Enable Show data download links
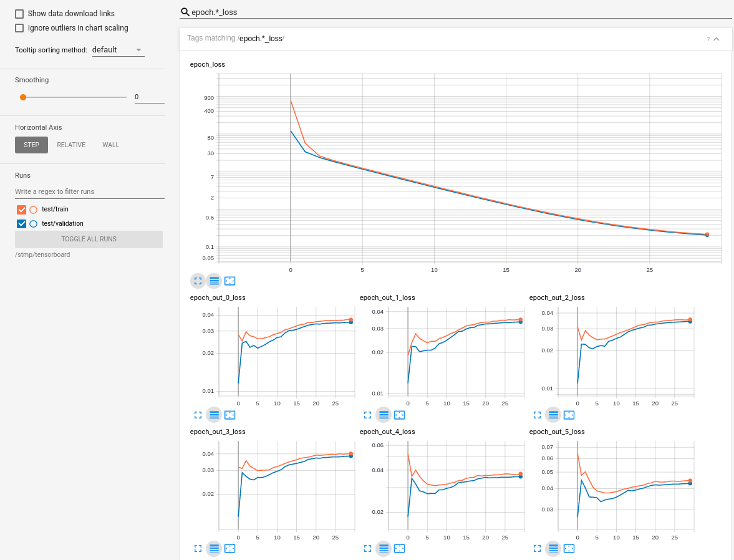Screen dimensions: 734x560 [x=19, y=12]
